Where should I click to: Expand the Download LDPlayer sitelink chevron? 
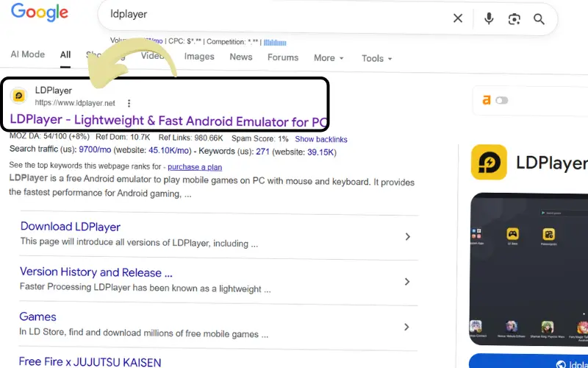(x=407, y=236)
